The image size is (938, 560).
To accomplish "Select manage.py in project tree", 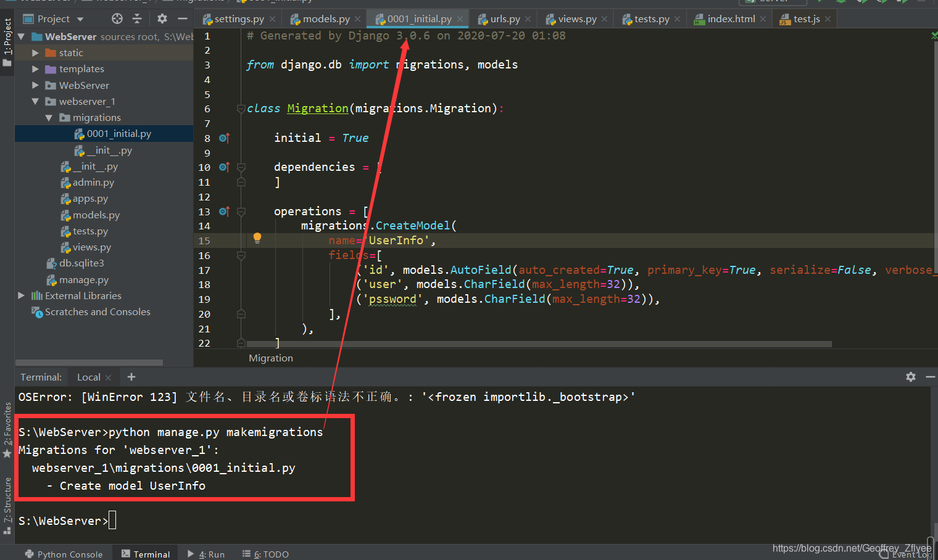I will [79, 280].
